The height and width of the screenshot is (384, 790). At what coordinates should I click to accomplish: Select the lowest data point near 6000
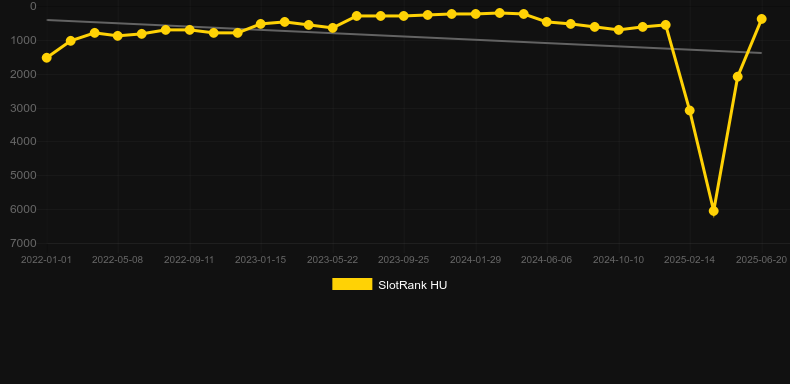click(x=713, y=211)
